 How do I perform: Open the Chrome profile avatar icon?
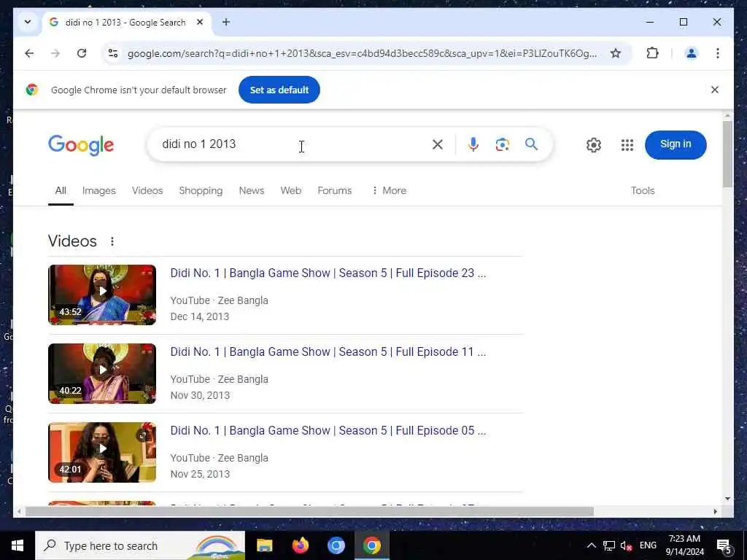click(691, 53)
